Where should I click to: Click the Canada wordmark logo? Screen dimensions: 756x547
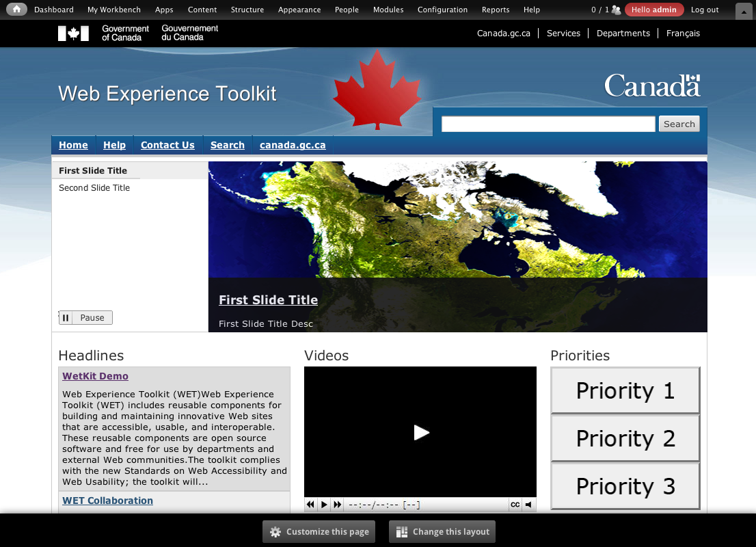pyautogui.click(x=652, y=85)
